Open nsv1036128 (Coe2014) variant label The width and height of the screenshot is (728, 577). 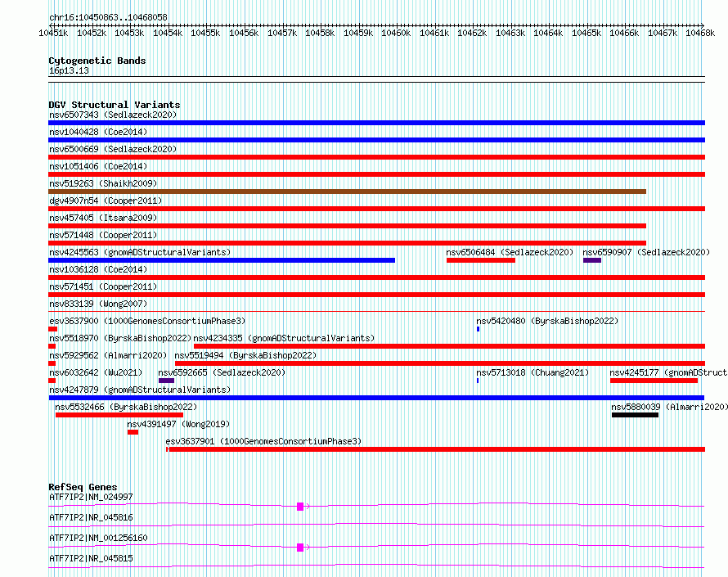pos(98,269)
